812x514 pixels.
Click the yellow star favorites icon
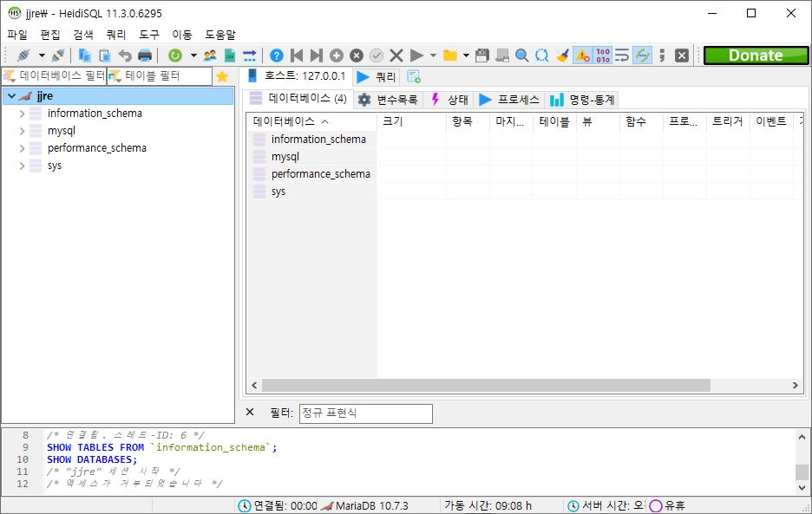point(222,76)
